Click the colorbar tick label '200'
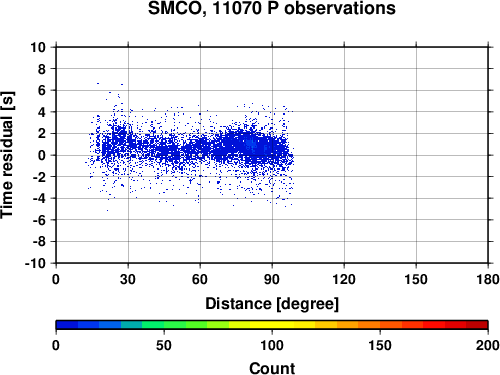This screenshot has height=375, width=500. pos(488,345)
